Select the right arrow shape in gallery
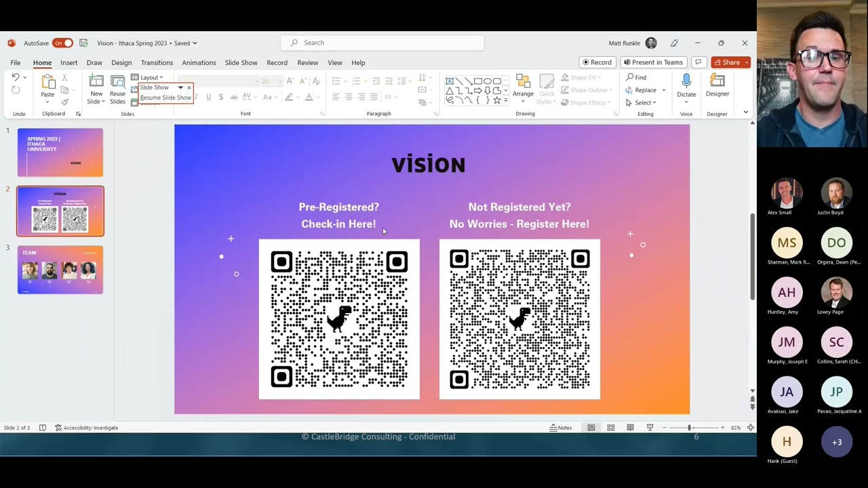The width and height of the screenshot is (868, 488). click(x=478, y=91)
